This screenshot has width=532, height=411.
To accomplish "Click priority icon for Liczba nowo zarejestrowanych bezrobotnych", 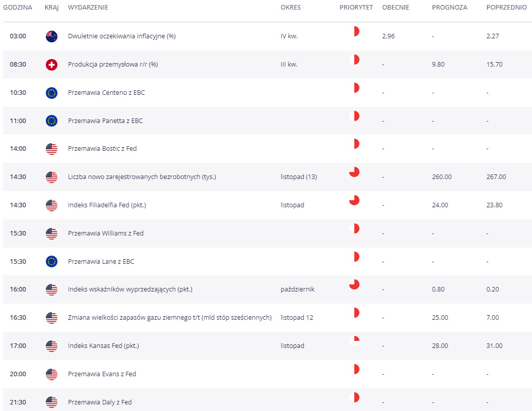I will coord(354,172).
